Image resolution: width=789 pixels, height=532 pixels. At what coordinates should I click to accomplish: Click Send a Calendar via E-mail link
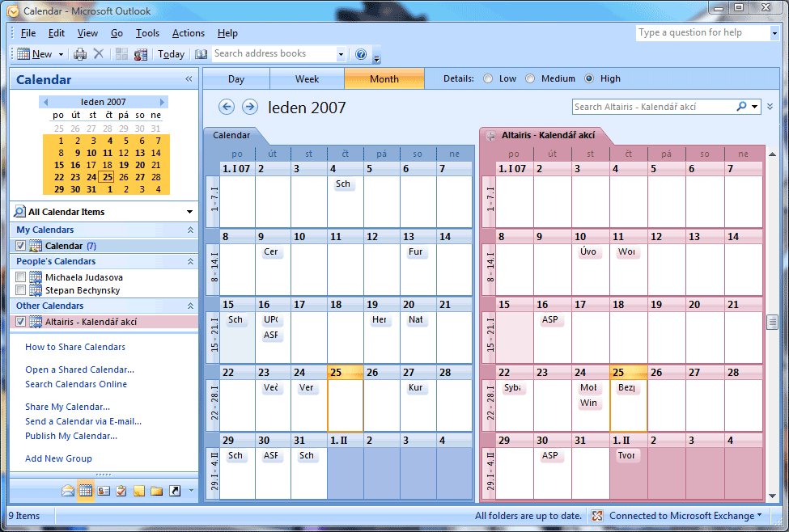click(83, 421)
